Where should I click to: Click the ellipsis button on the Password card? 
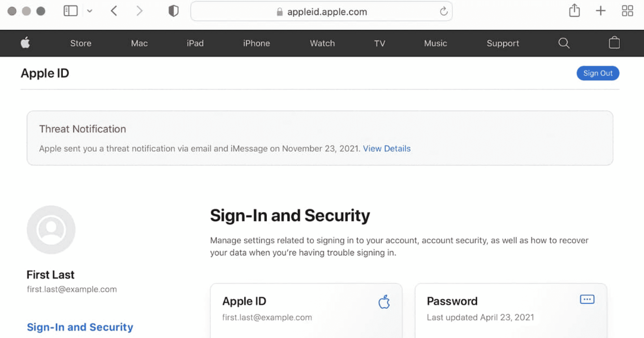tap(586, 300)
